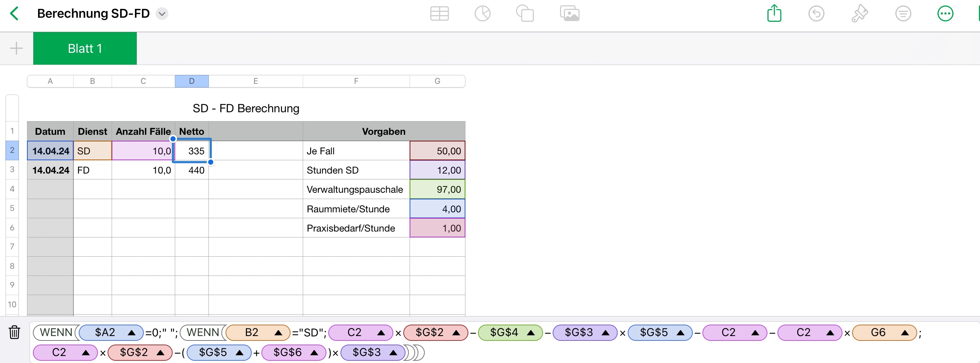This screenshot has width=980, height=363.
Task: Go back using the green back chevron
Action: point(14,14)
